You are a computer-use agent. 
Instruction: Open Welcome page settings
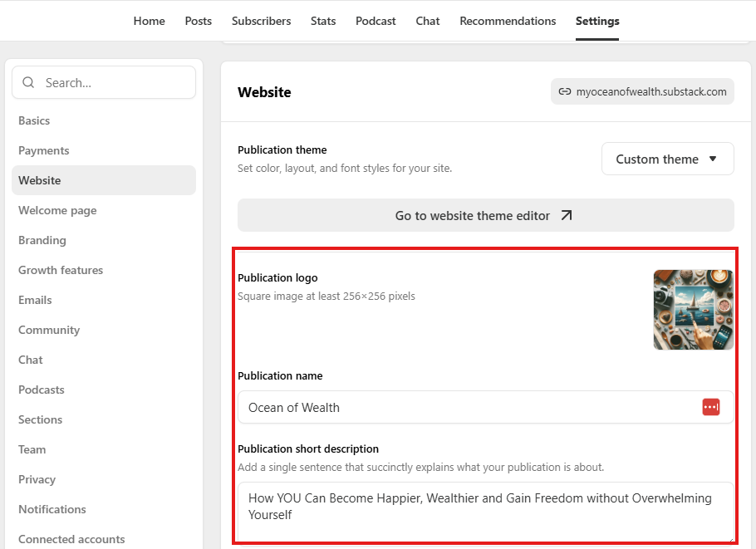pyautogui.click(x=57, y=210)
